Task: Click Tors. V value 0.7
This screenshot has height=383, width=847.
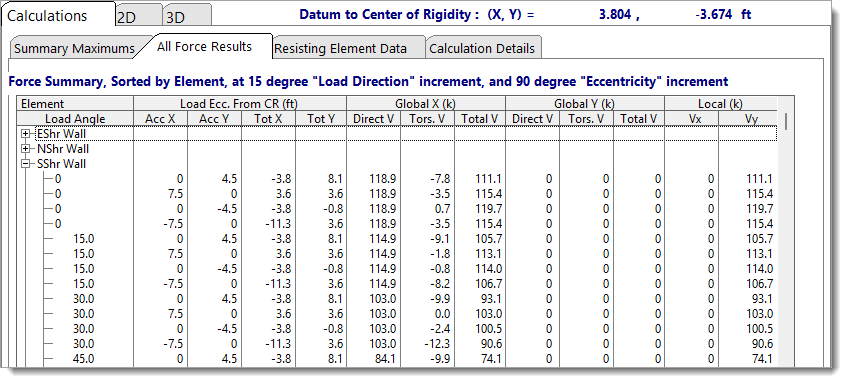Action: coord(443,209)
